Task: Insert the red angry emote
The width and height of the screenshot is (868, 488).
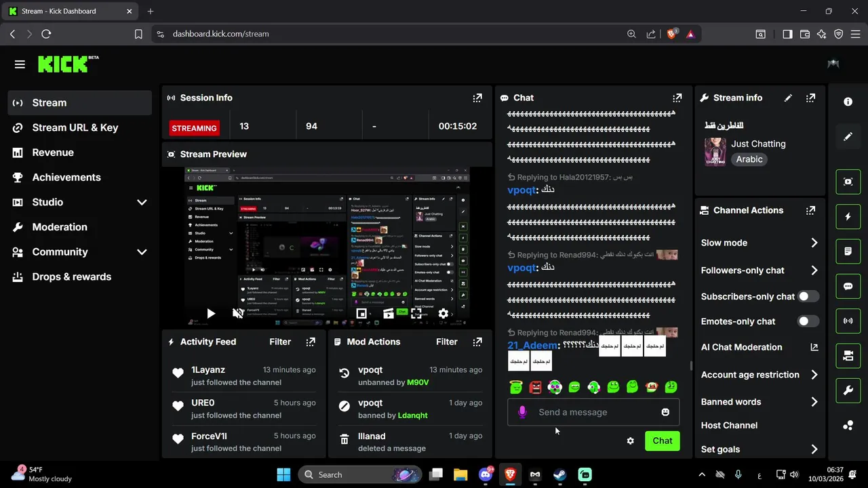Action: [x=536, y=387]
